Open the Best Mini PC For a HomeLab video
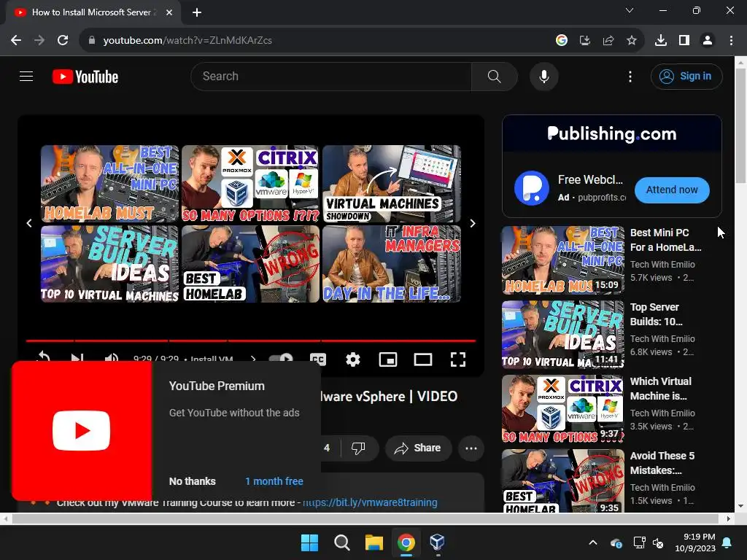Viewport: 747px width, 560px height. click(x=665, y=240)
